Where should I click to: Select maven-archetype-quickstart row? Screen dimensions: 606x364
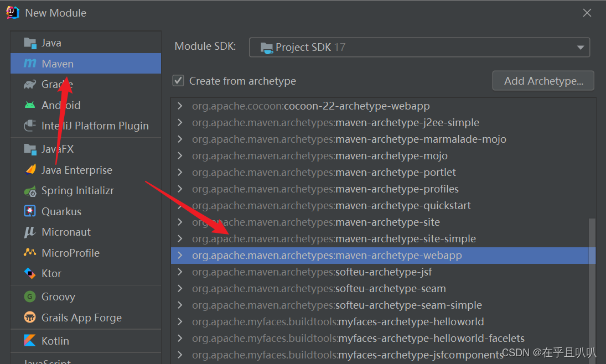(380, 206)
